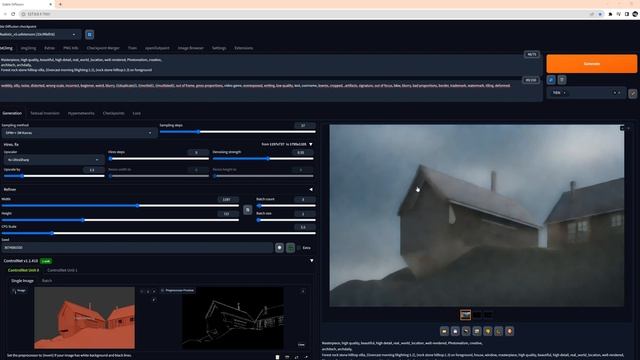This screenshot has width=640, height=360.
Task: Switch to Hypernetworks tab
Action: click(81, 113)
